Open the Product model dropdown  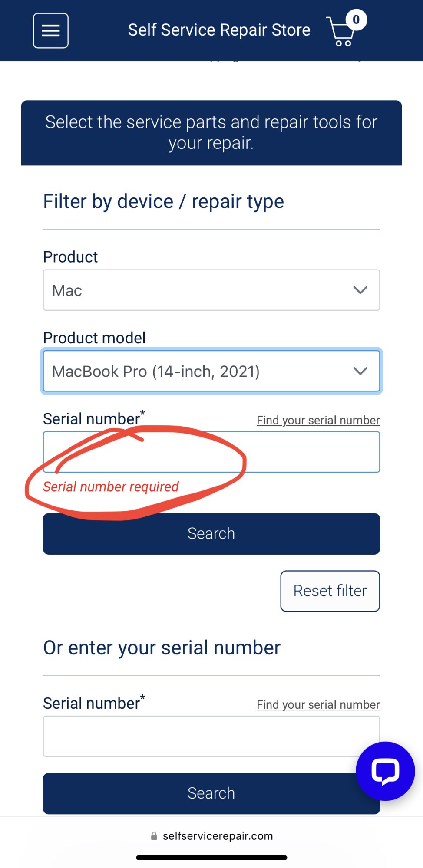[x=211, y=371]
